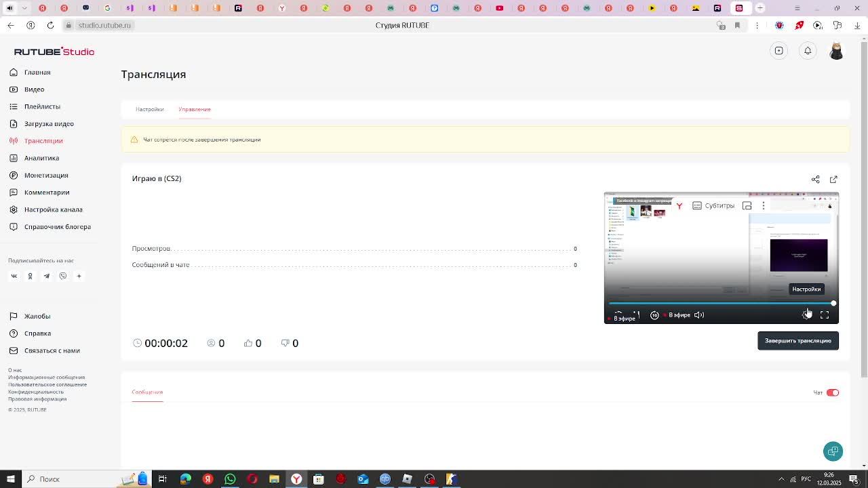Click the Завершить трансляцию button
This screenshot has width=868, height=488.
click(798, 341)
